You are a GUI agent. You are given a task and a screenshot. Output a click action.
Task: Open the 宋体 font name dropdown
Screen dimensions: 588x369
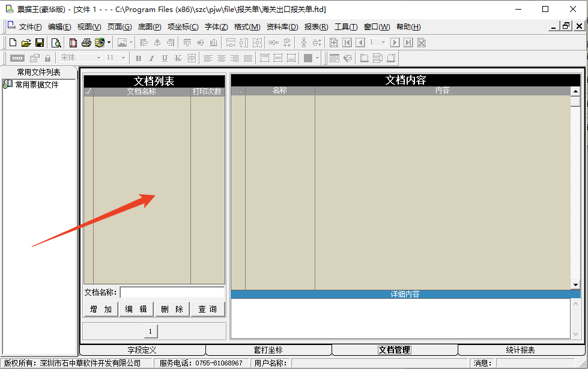pos(99,58)
